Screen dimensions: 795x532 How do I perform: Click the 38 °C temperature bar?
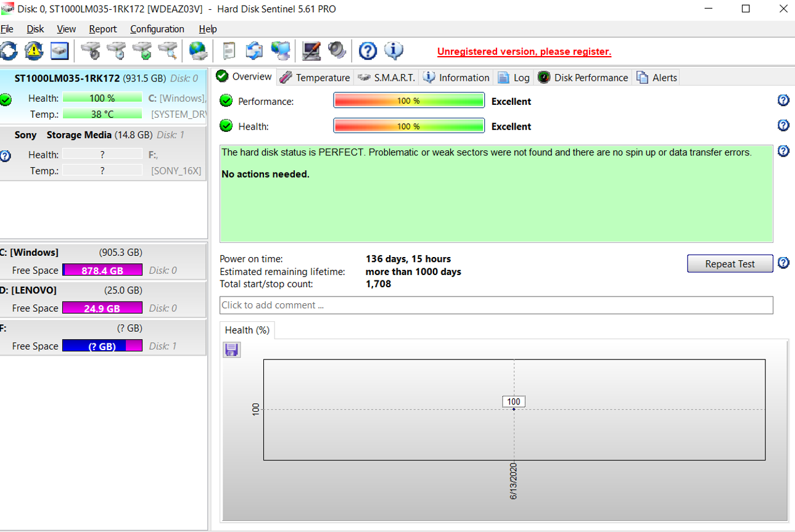click(102, 114)
